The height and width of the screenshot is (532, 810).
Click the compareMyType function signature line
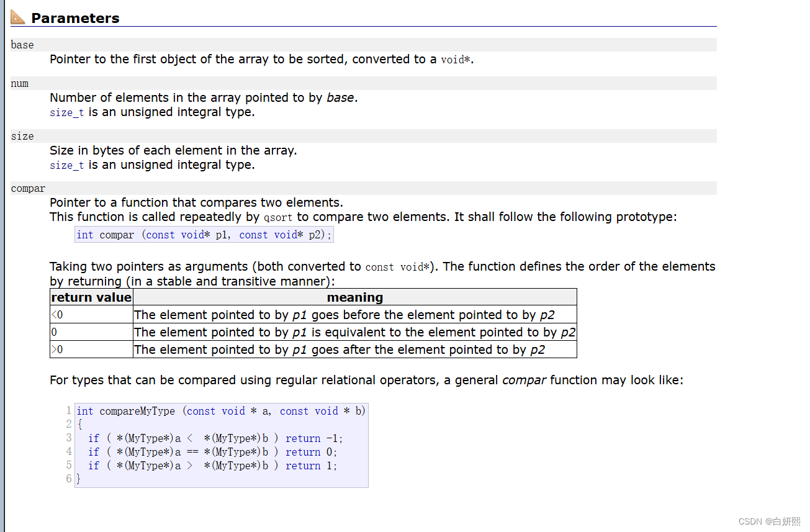tap(221, 411)
